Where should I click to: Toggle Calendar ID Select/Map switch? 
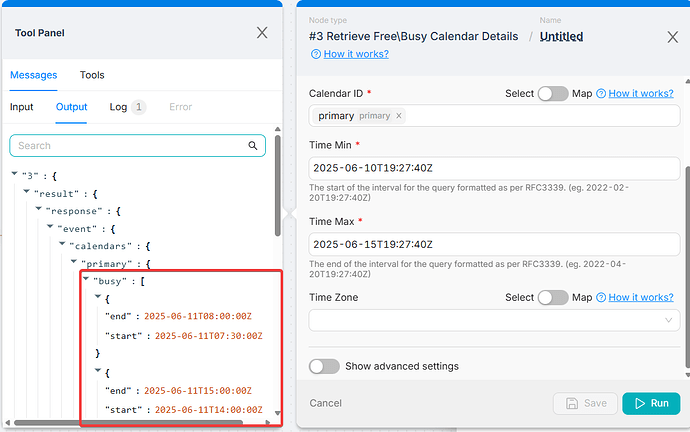(552, 93)
